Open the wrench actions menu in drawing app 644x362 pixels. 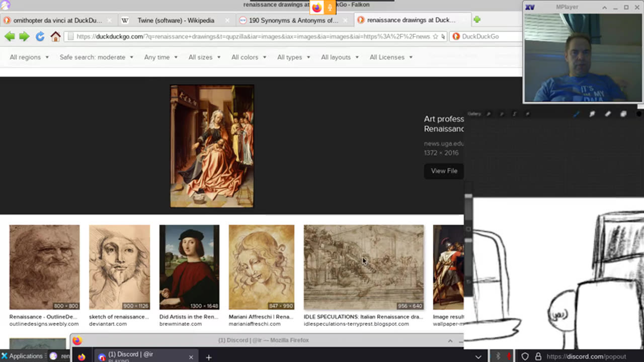click(489, 114)
